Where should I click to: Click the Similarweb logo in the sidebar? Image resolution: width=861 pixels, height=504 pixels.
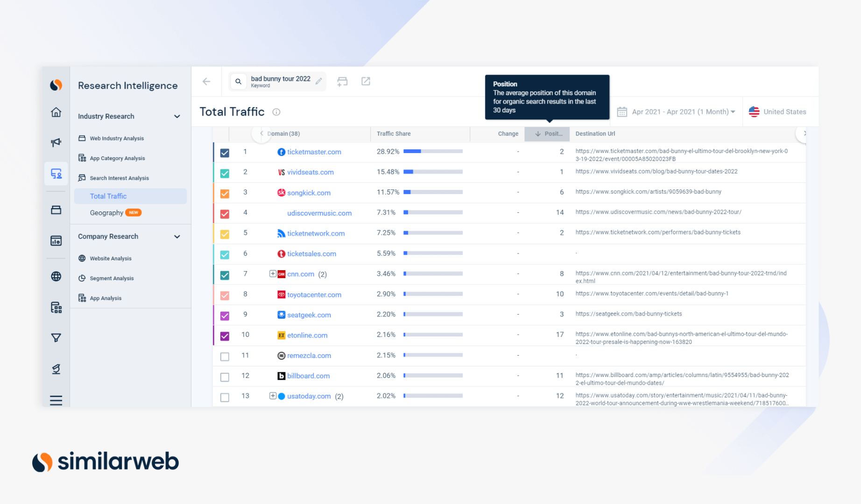(56, 85)
